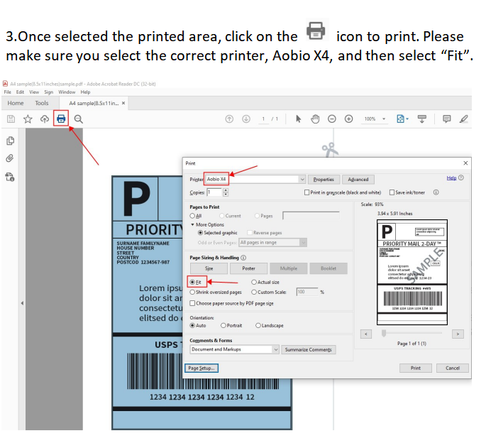Open attachments paperclip panel
The image size is (486, 448).
10,158
